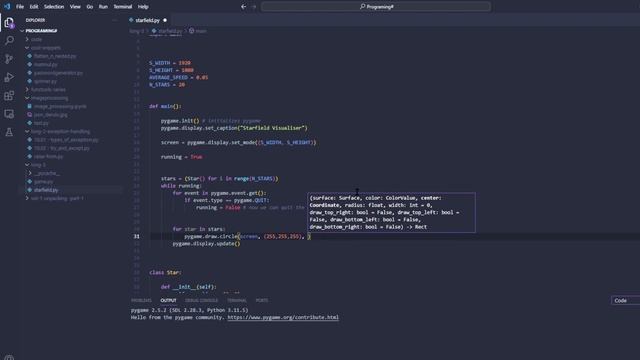Open test.py in the explorer
This screenshot has width=640, height=360.
[x=41, y=123]
